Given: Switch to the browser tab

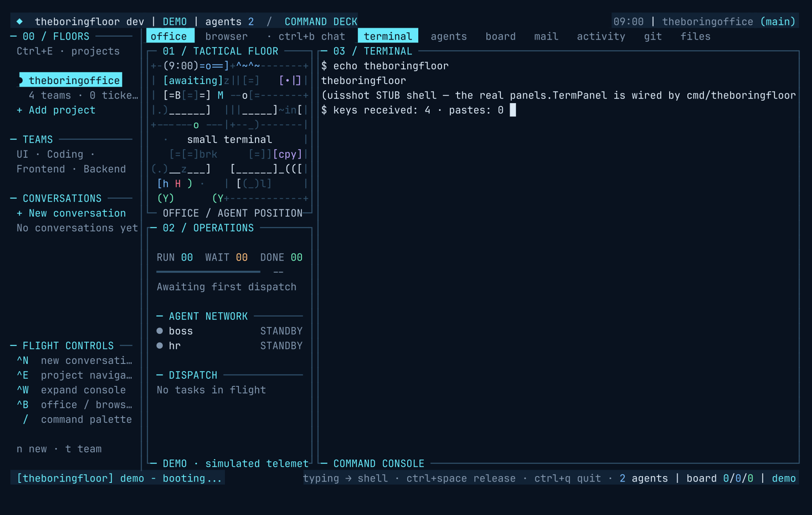Looking at the screenshot, I should tap(226, 36).
